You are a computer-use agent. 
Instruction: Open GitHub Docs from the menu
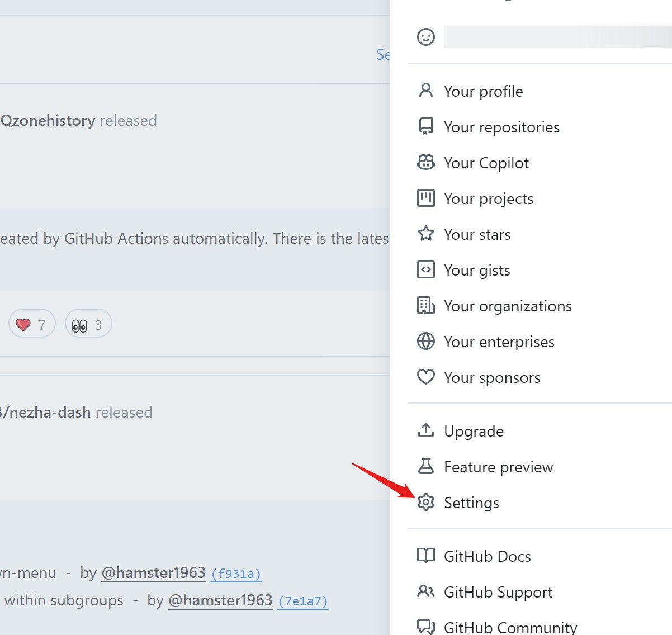coord(487,557)
